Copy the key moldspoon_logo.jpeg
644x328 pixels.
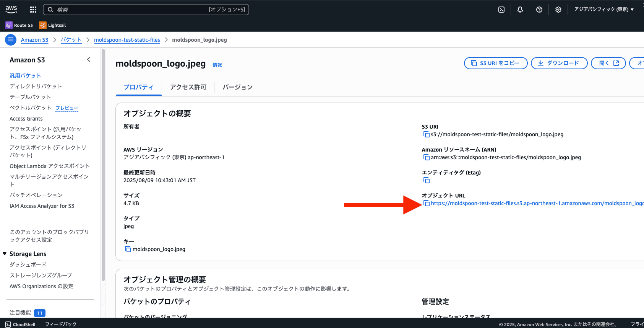[x=128, y=249]
